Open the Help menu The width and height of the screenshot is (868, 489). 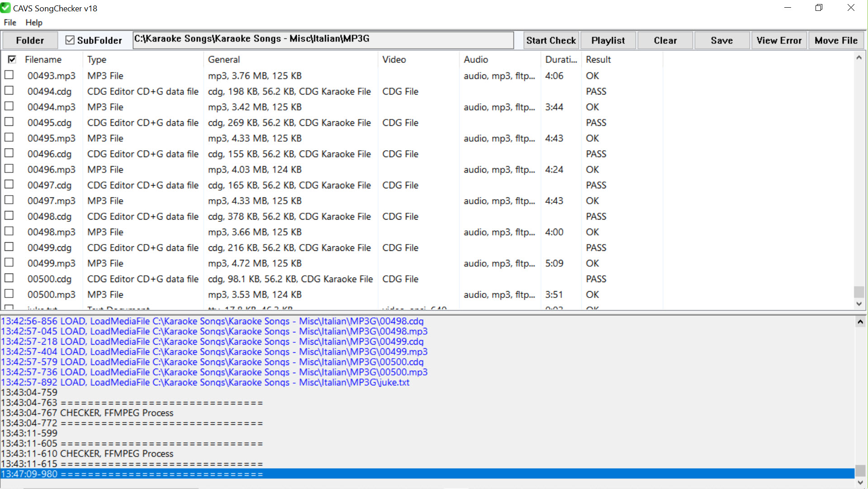pos(34,23)
